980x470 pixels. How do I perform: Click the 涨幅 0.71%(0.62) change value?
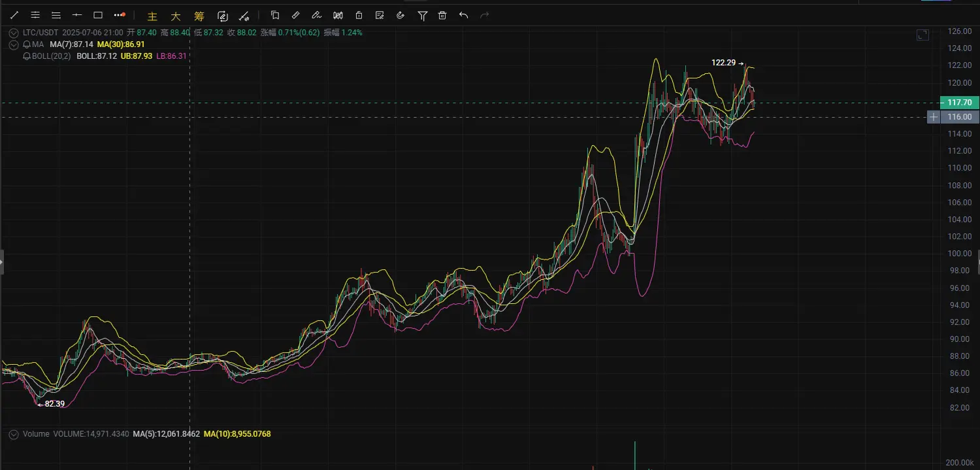click(x=290, y=33)
